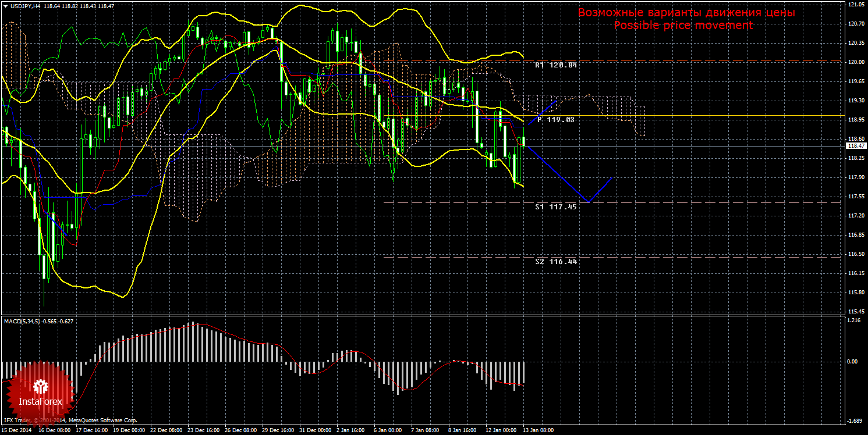The image size is (868, 435).
Task: Click the 15 Dec 2014 date label
Action: (16, 431)
